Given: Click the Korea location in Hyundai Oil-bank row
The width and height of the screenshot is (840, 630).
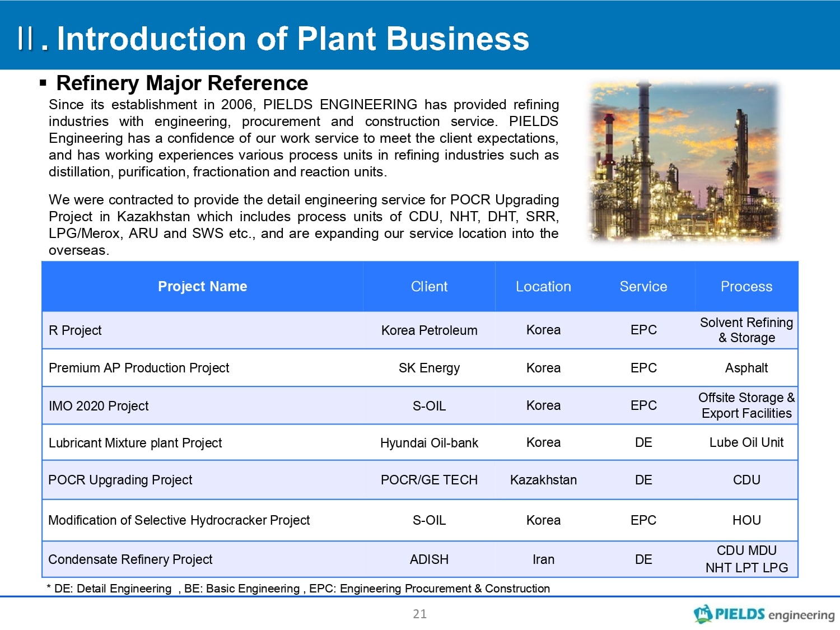Looking at the screenshot, I should coord(543,442).
